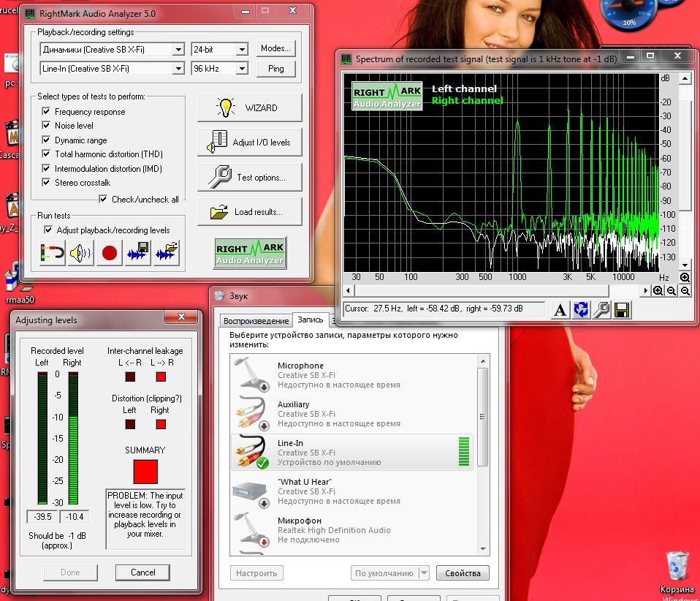Click the blue circular arrows icon in Spectrum window
The height and width of the screenshot is (601, 700).
[x=581, y=310]
